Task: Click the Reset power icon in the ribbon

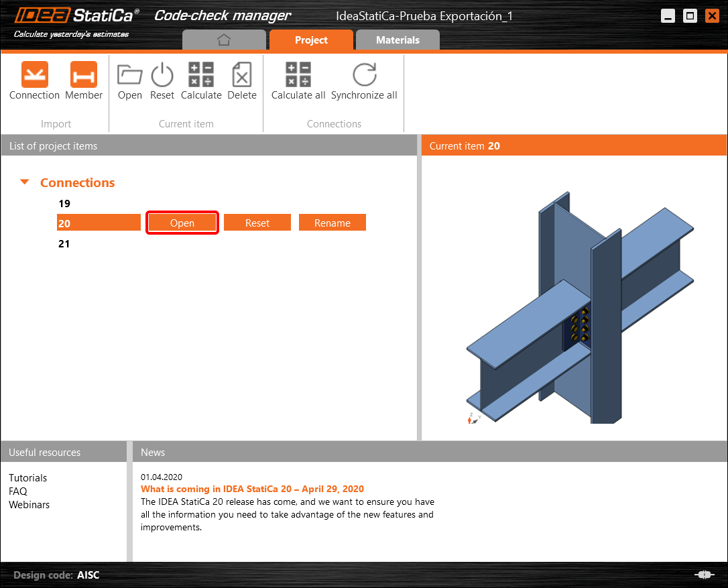Action: coord(162,74)
